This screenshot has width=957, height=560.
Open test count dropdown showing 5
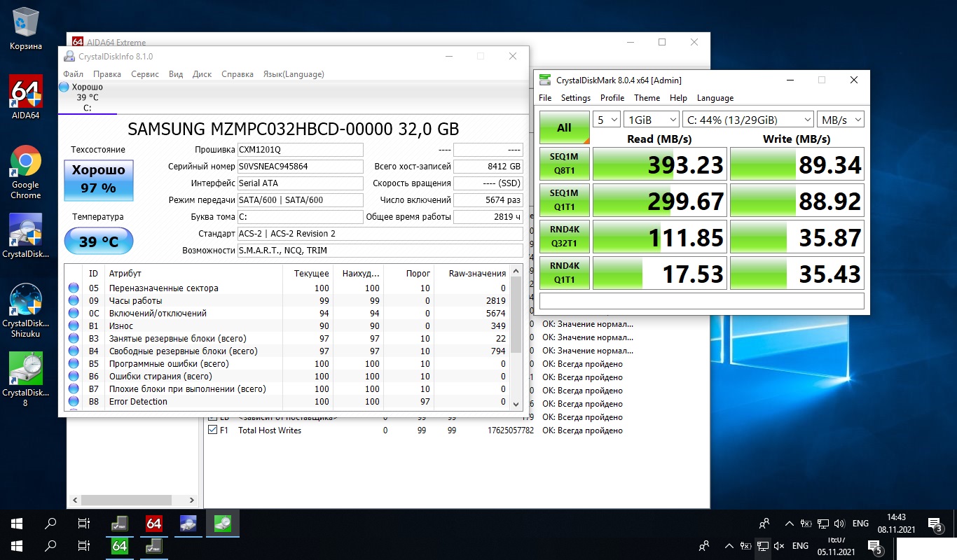click(x=607, y=119)
